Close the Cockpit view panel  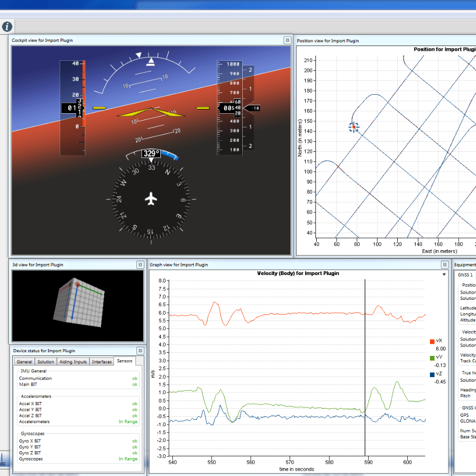pos(287,40)
